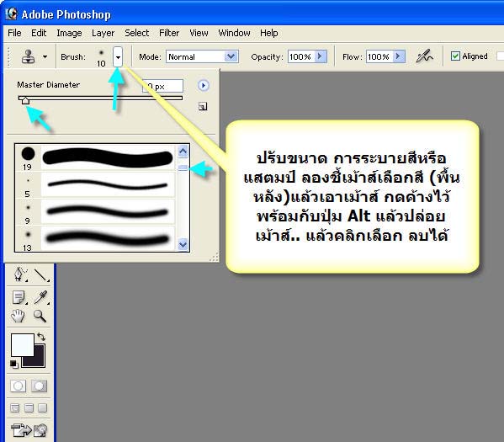This screenshot has width=504, height=442.
Task: Open the Image menu
Action: [69, 33]
